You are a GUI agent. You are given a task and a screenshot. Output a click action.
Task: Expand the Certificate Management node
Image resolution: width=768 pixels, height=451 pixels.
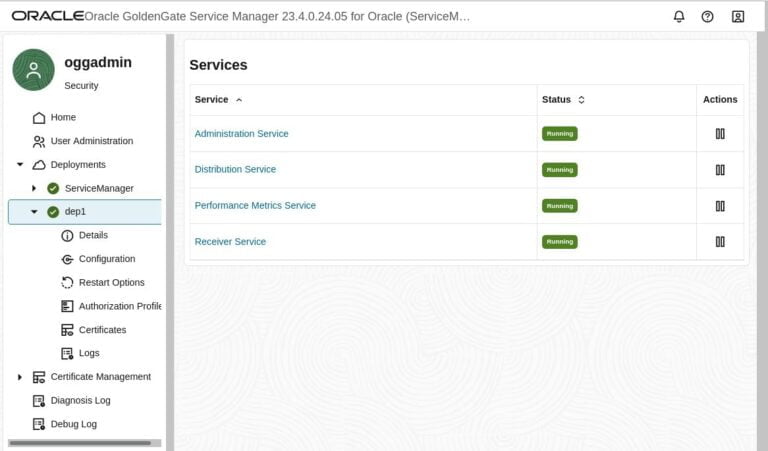(20, 378)
